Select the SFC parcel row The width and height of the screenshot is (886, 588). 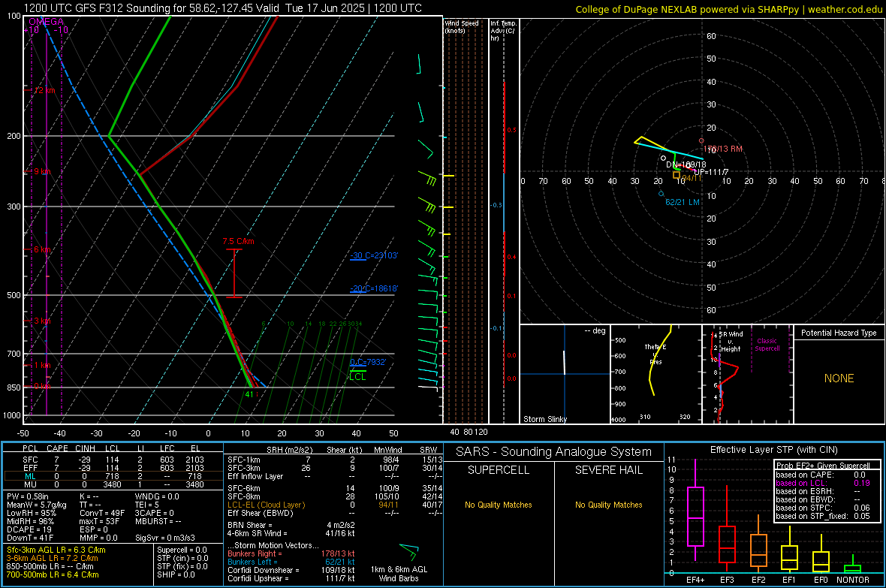point(113,460)
